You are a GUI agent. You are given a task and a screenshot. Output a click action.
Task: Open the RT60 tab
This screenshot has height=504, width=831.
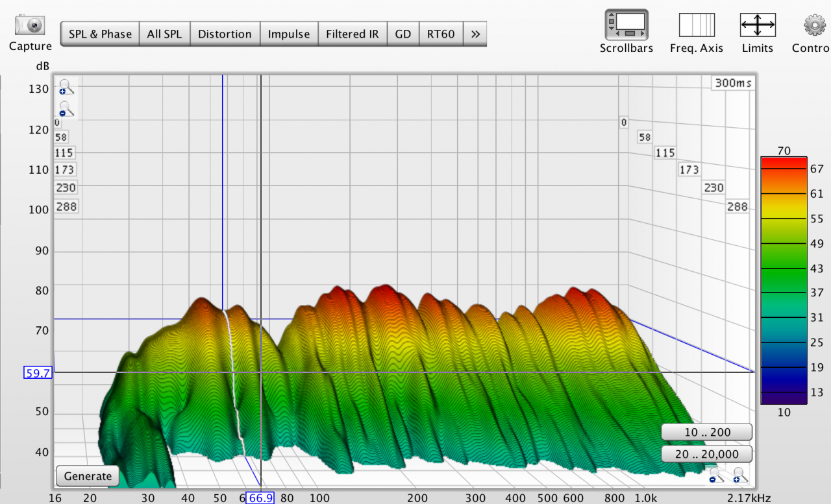tap(441, 34)
